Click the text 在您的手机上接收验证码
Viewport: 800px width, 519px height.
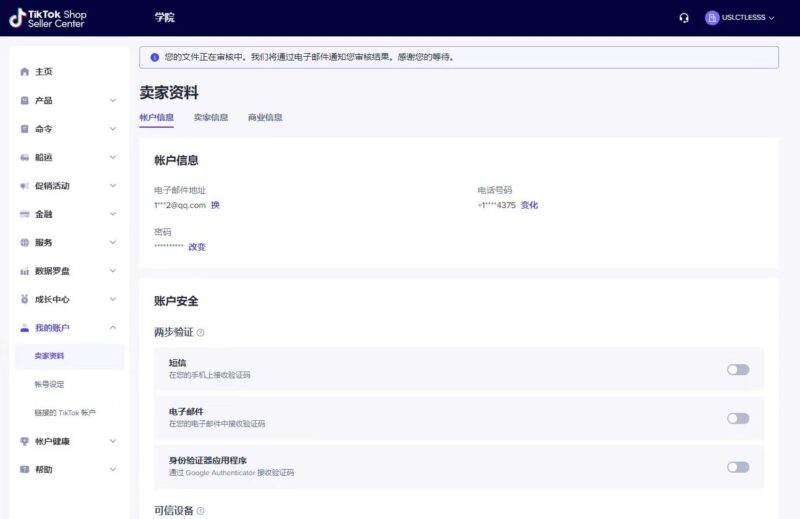point(210,375)
